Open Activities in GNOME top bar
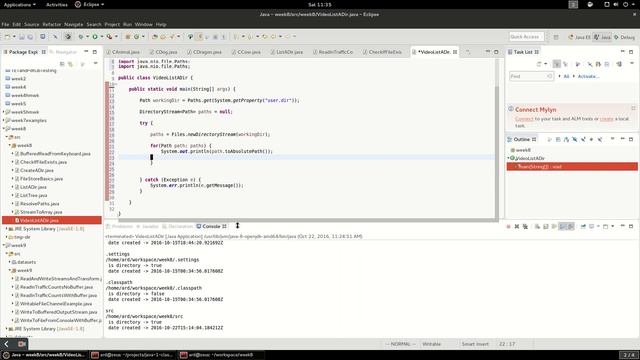Viewport: 640px width, 360px height. (57, 4)
